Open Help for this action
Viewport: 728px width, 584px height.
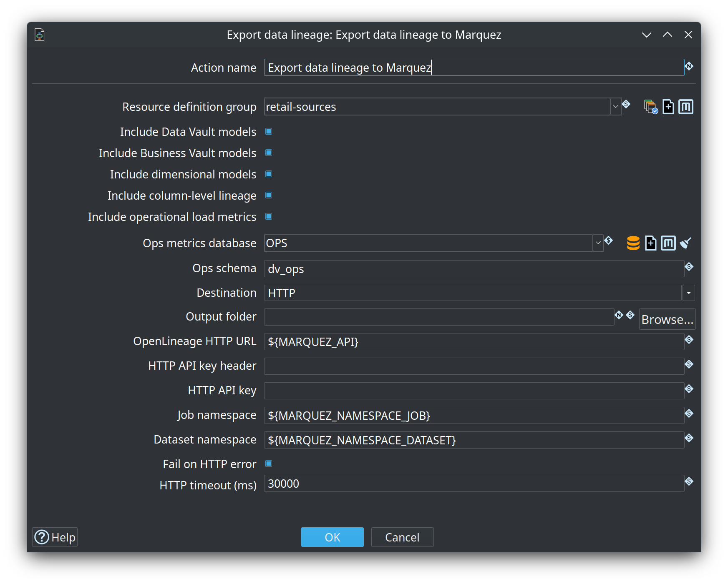55,537
